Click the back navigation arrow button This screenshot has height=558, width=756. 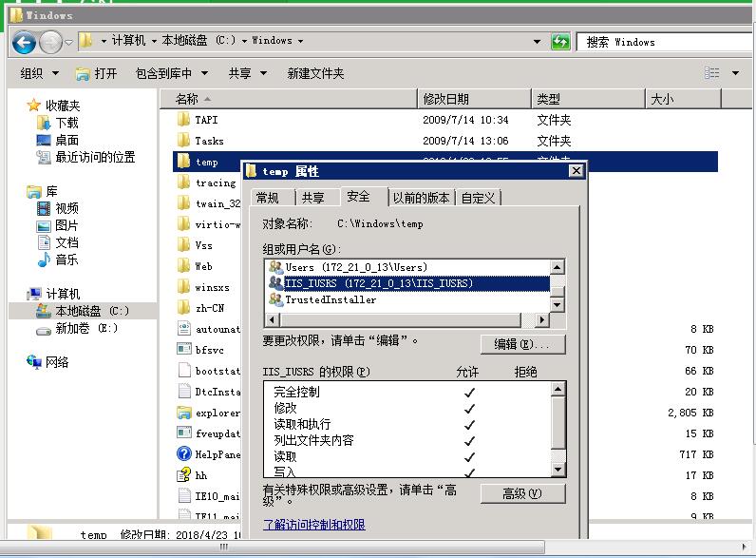[x=24, y=42]
